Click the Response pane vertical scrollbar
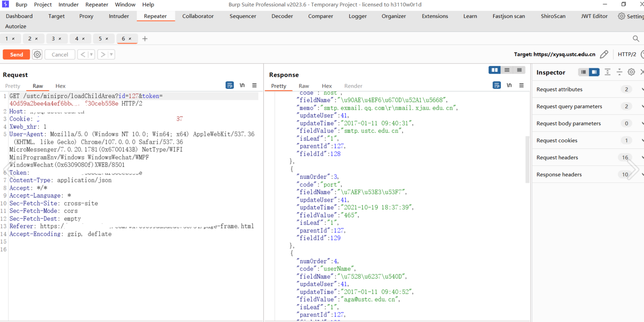 (527, 160)
